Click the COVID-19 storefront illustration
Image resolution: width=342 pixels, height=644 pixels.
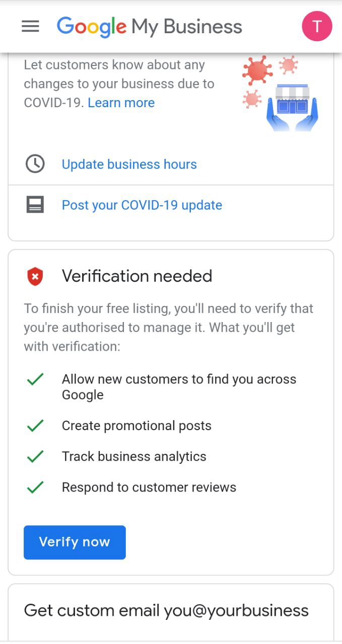282,94
